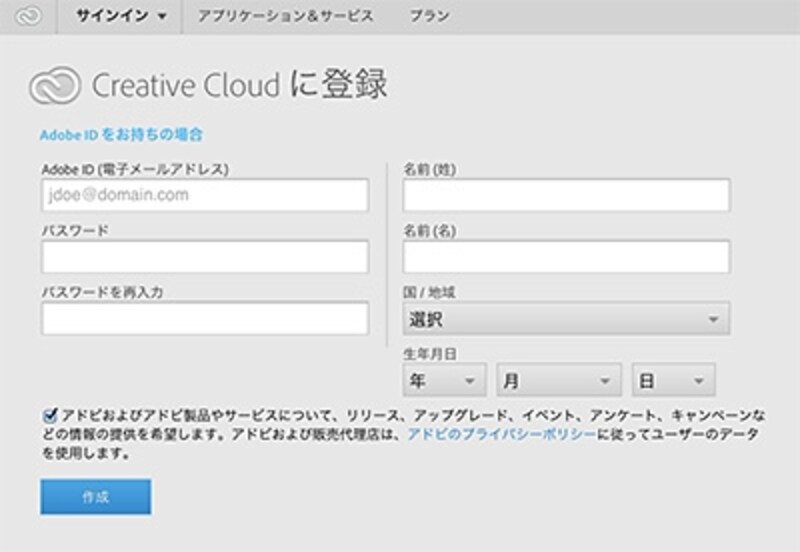This screenshot has width=800, height=552.
Task: Click the 国 / 地域 label text
Action: tap(429, 292)
